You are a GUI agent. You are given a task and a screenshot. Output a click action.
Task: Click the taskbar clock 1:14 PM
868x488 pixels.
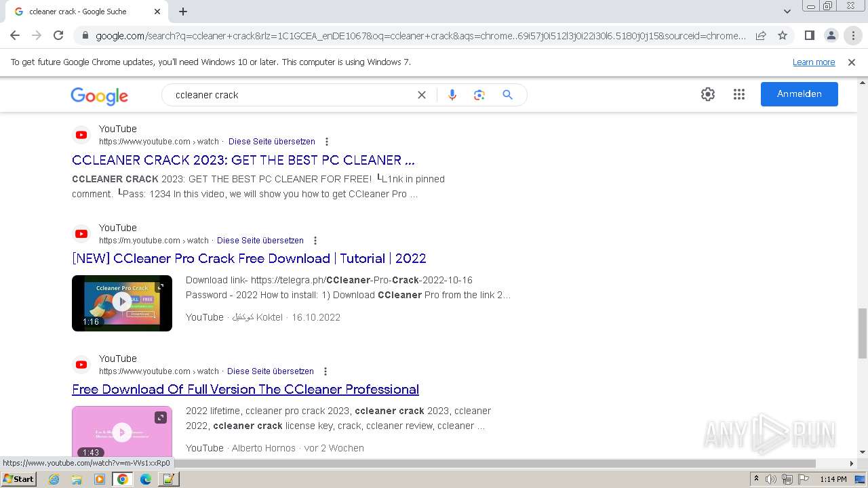tap(833, 479)
